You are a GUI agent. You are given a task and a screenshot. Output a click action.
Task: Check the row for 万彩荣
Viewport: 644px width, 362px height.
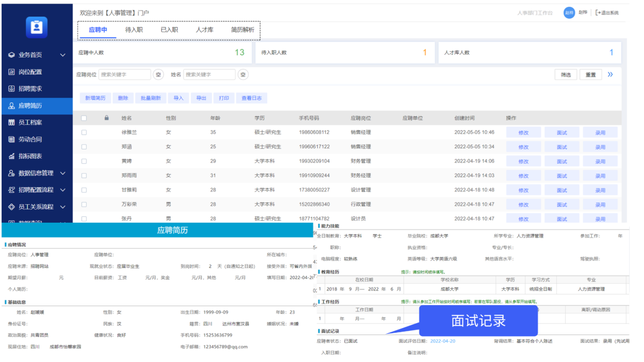click(x=84, y=204)
